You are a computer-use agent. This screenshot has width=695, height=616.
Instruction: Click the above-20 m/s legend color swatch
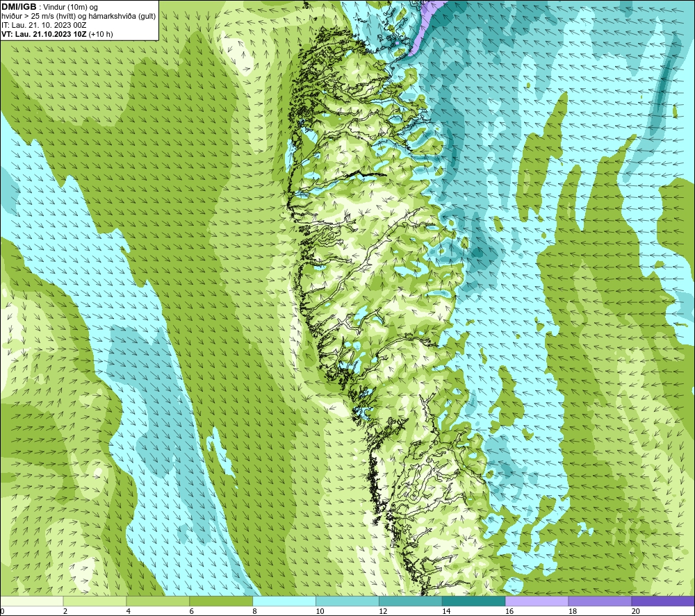(x=662, y=601)
